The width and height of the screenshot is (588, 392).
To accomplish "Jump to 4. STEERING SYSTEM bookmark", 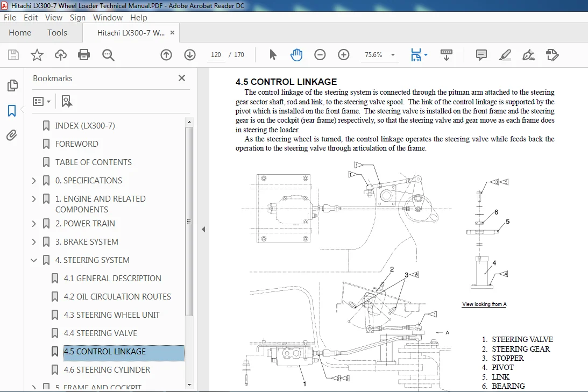I will [92, 260].
